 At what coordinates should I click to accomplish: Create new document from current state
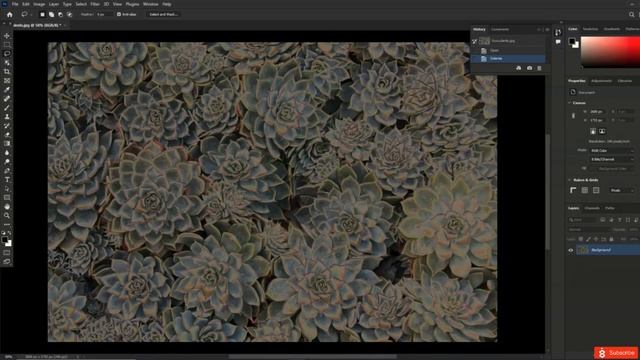pos(518,68)
